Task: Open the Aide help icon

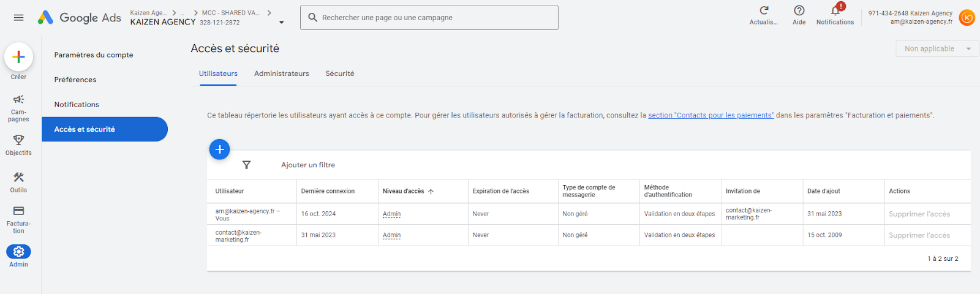Action: tap(799, 10)
